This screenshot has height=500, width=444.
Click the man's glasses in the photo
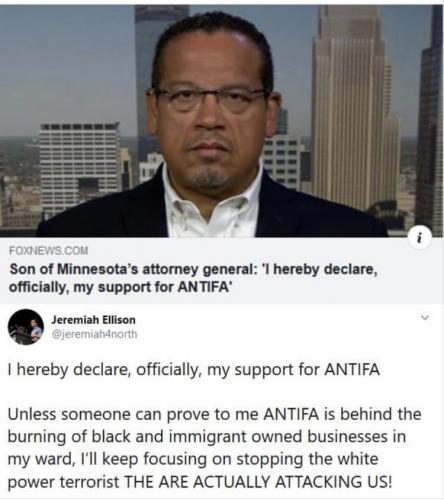coord(211,99)
